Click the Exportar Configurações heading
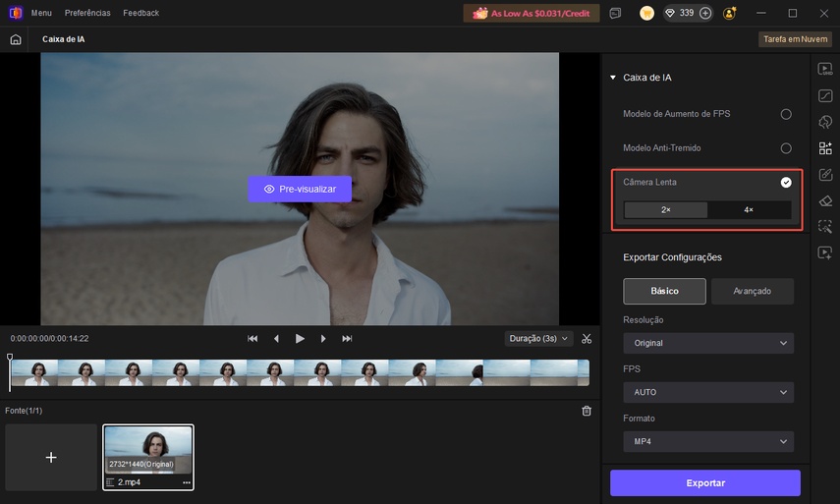Image resolution: width=840 pixels, height=504 pixels. pyautogui.click(x=672, y=257)
